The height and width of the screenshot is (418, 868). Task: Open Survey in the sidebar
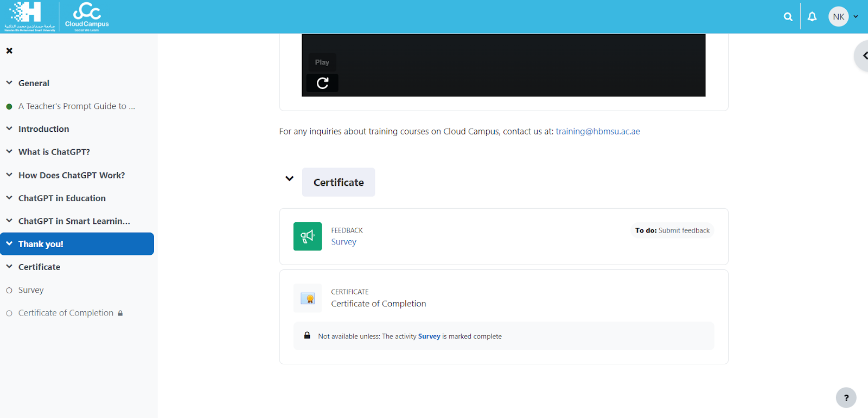pos(31,290)
